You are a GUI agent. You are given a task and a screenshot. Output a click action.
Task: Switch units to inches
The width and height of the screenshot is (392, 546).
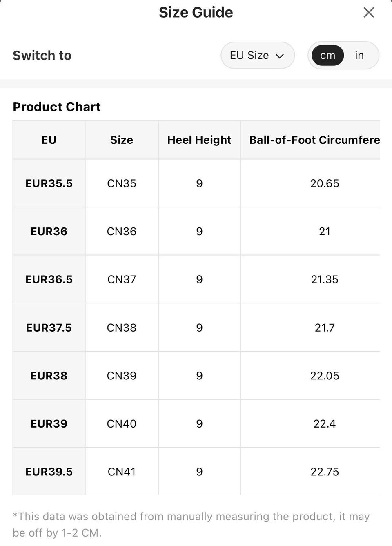[x=359, y=55]
